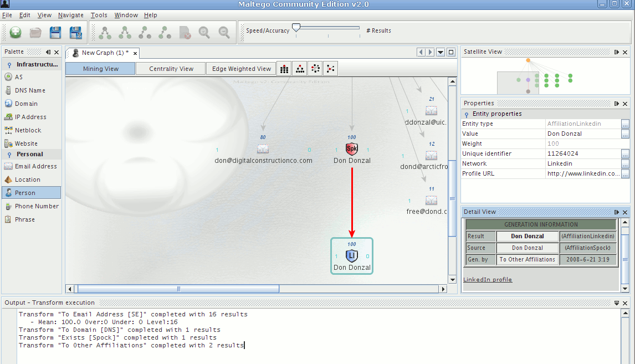The image size is (635, 364).
Task: Select the LinkedIn Don Donzal node
Action: pos(351,255)
